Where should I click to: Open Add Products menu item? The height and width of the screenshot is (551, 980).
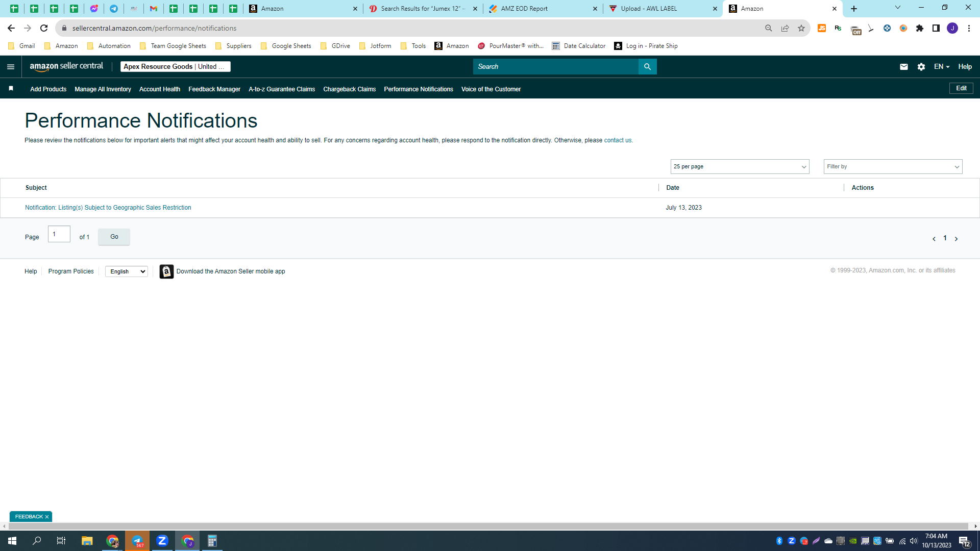tap(48, 89)
